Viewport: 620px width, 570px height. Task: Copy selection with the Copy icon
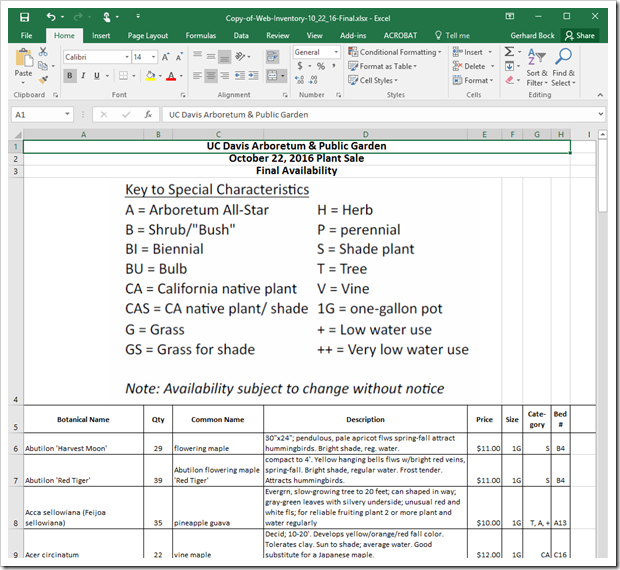coord(43,66)
